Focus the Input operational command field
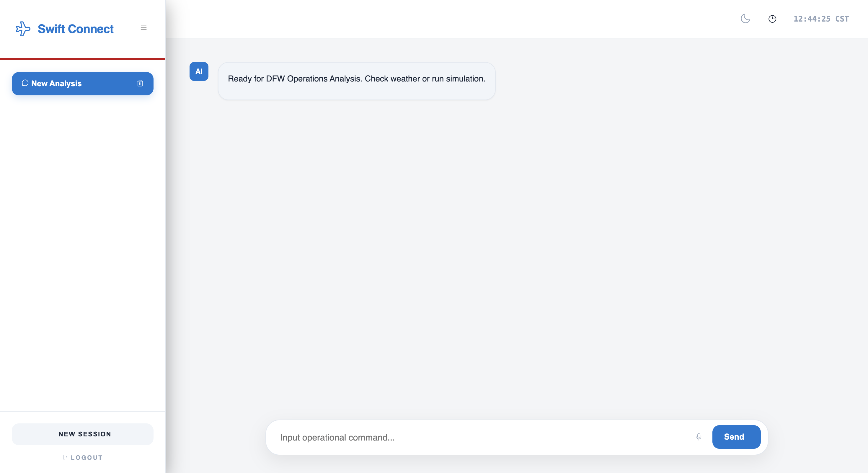The width and height of the screenshot is (868, 473). click(x=482, y=437)
